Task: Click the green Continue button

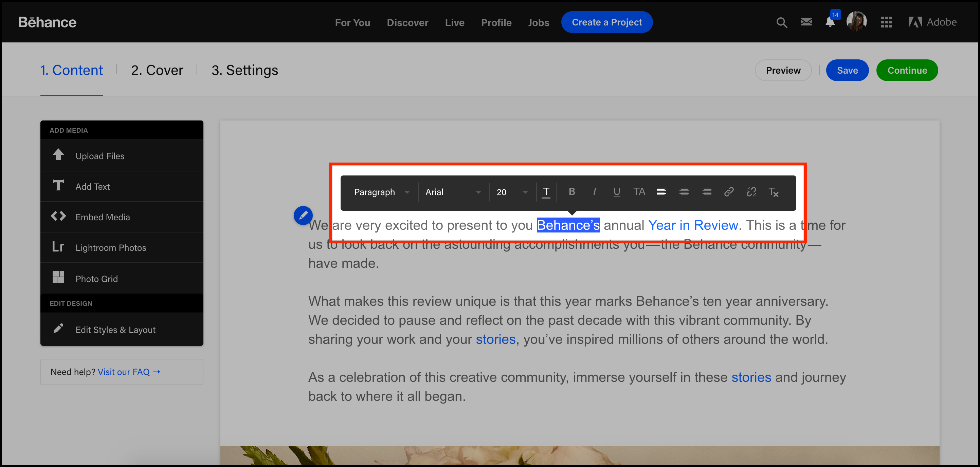Action: click(x=907, y=70)
